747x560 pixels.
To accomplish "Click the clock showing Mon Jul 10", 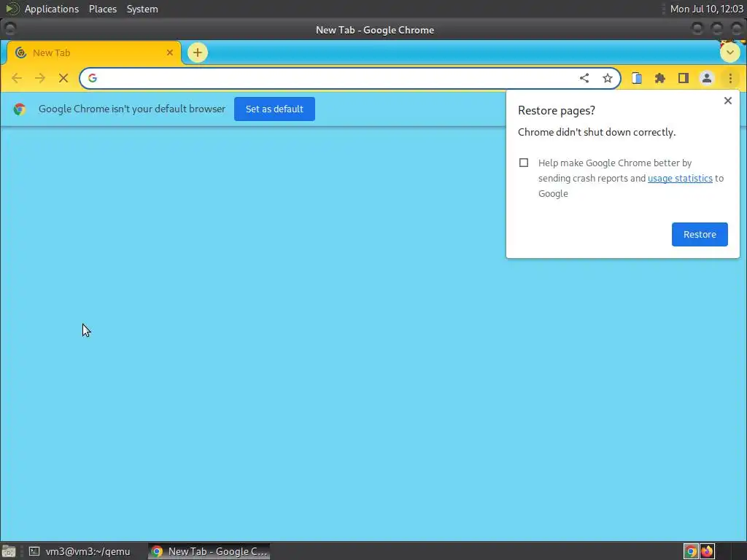I will tap(706, 9).
